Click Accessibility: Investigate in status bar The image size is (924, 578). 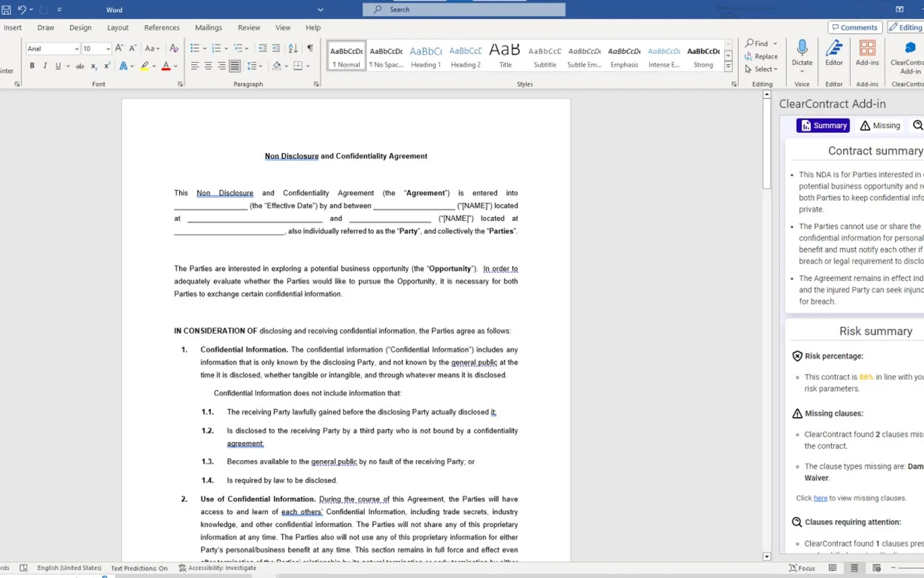[217, 568]
